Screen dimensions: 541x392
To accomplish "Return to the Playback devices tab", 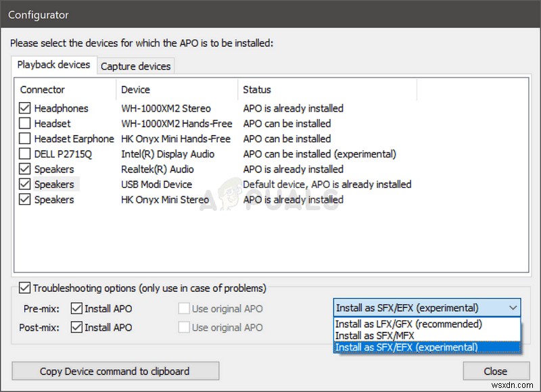I will 53,65.
